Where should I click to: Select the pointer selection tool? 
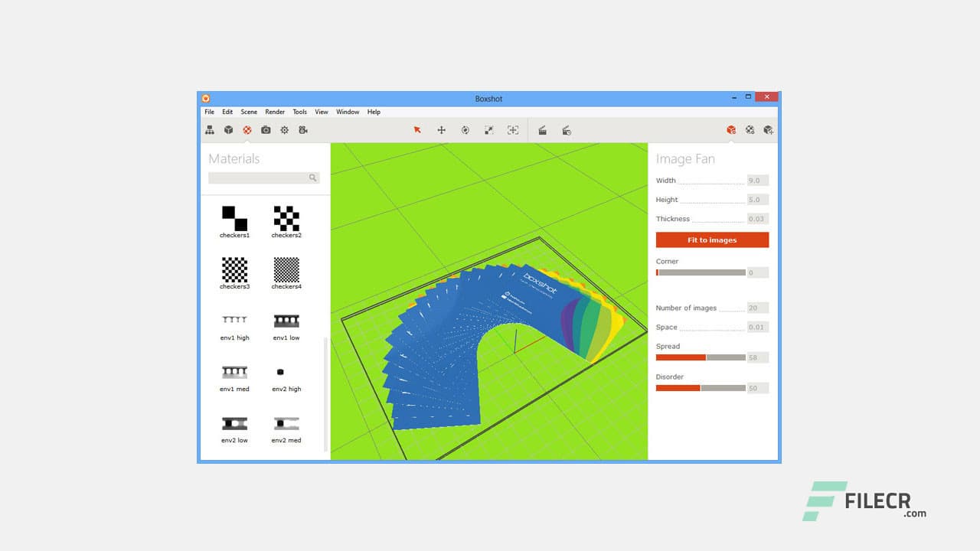417,130
